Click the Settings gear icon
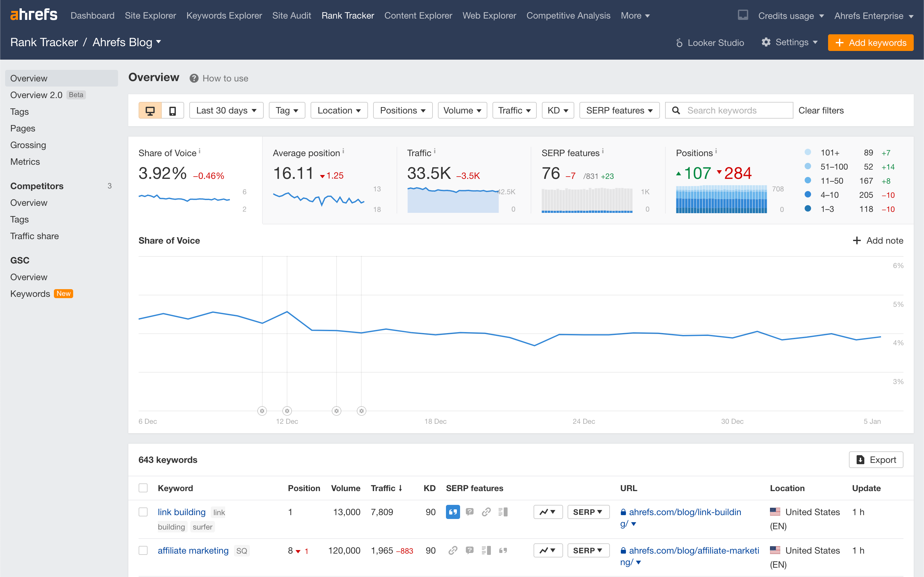Screen dimensions: 924x577 766,42
